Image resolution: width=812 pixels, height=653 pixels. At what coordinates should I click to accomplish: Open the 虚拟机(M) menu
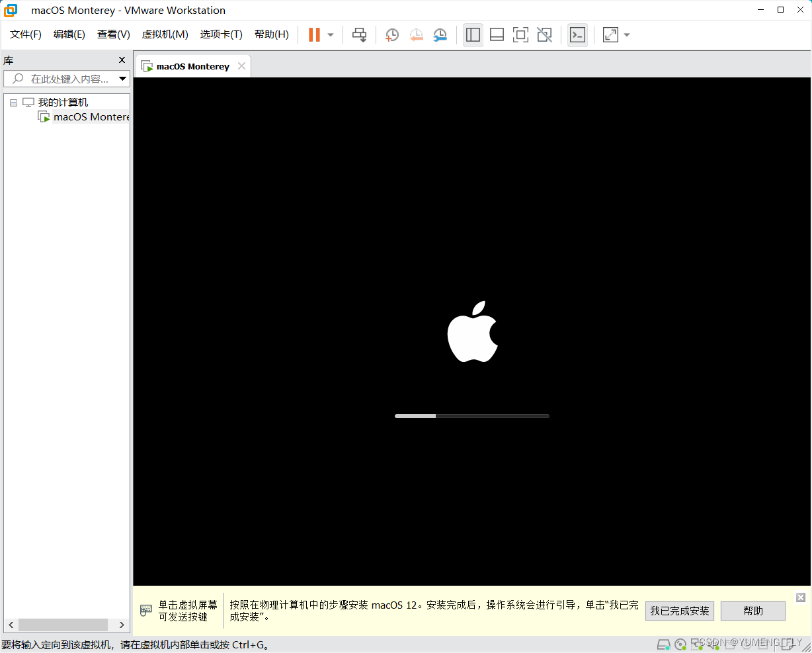click(x=165, y=34)
